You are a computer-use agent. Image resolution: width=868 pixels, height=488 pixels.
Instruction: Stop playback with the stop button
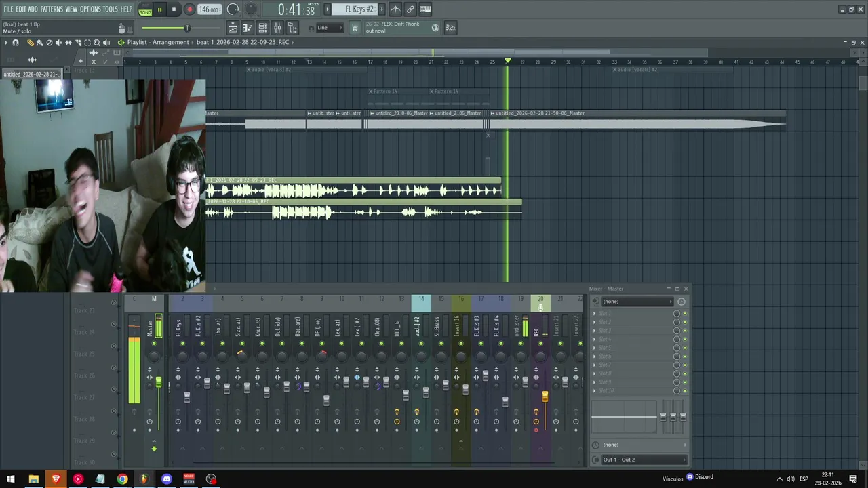(x=174, y=9)
